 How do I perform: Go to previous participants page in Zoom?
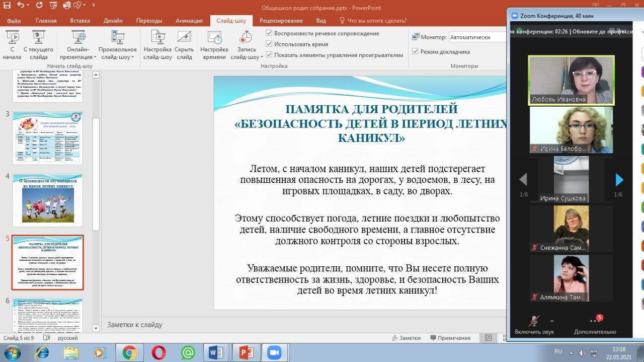[x=523, y=179]
